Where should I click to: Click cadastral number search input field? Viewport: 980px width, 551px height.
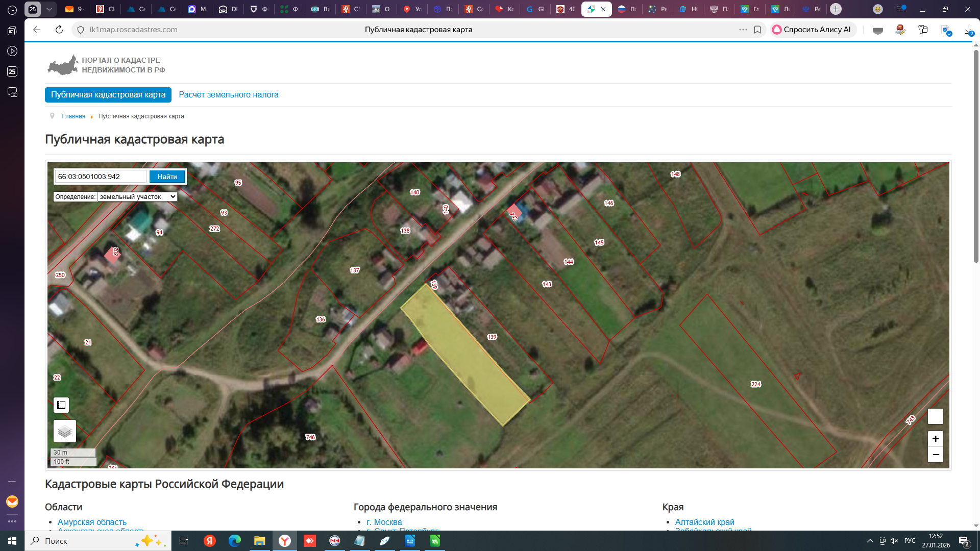pyautogui.click(x=101, y=177)
